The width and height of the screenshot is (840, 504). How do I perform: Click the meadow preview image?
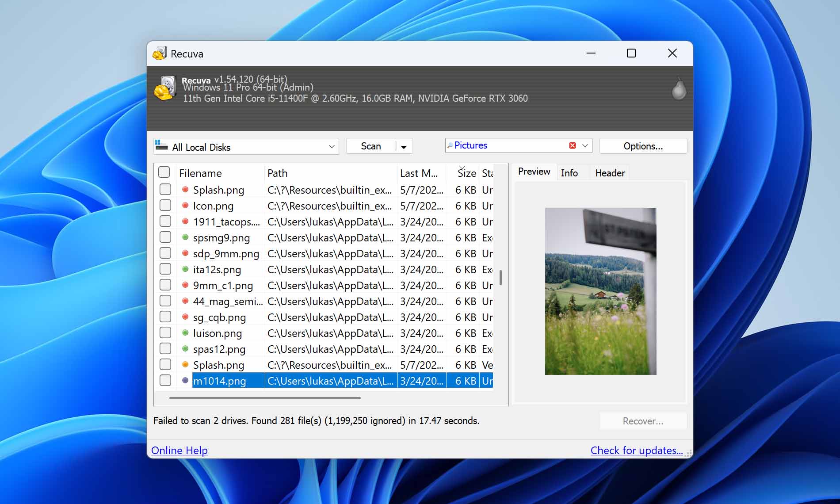(600, 291)
